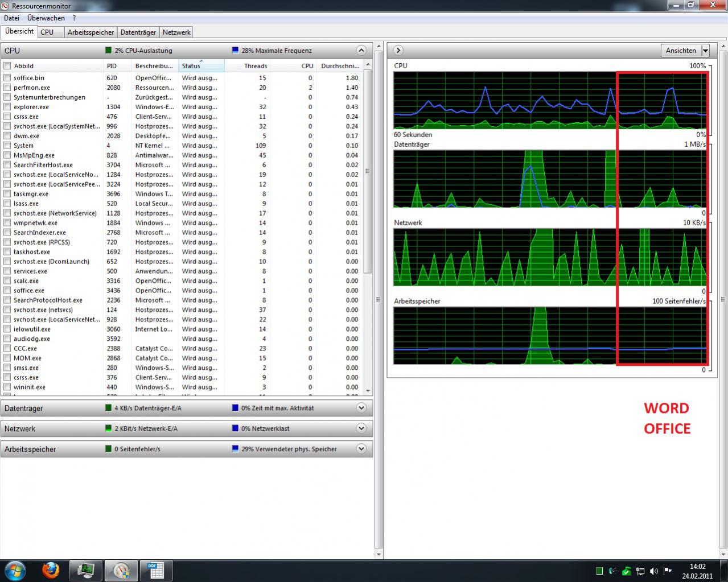
Task: Sort by the Durchschnitt column header
Action: click(339, 66)
